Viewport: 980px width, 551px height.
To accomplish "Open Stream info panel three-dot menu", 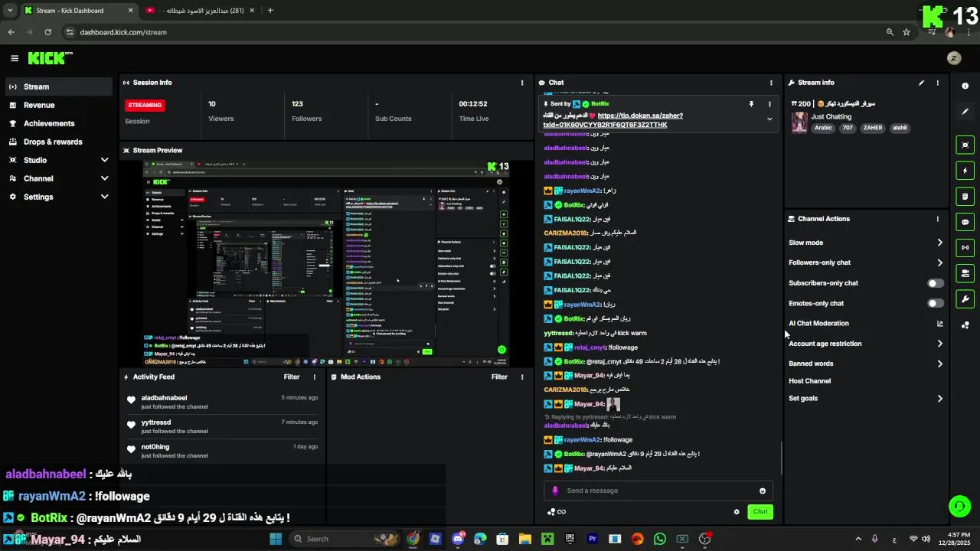I will (x=938, y=83).
